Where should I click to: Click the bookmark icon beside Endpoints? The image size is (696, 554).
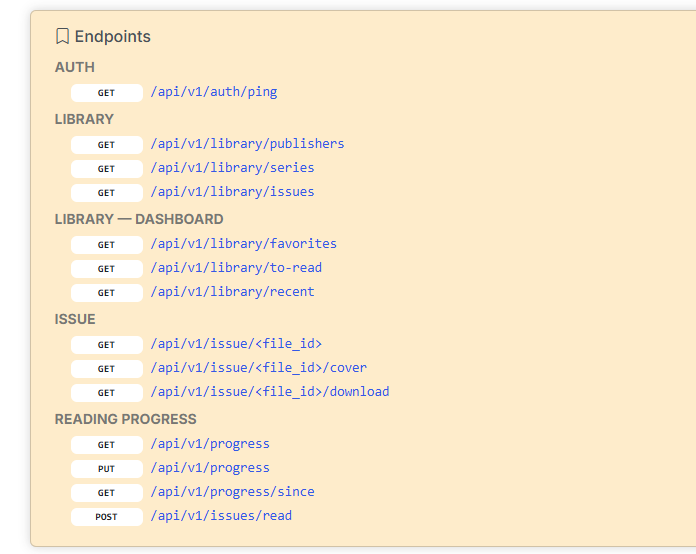[x=63, y=36]
